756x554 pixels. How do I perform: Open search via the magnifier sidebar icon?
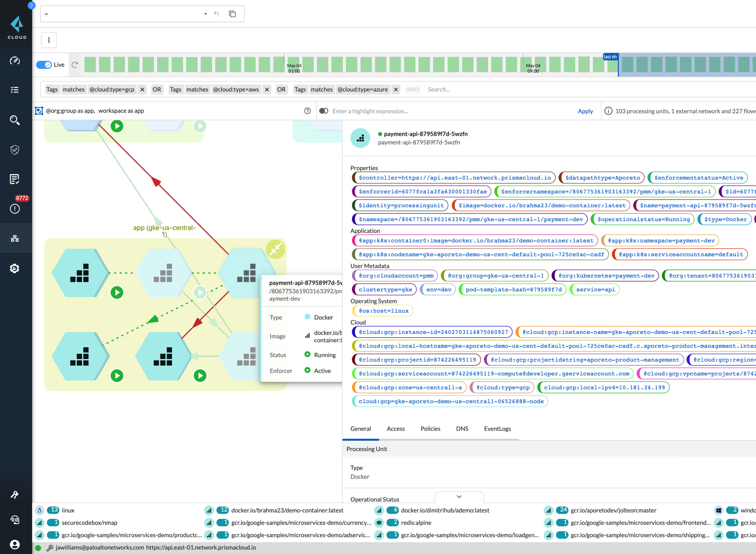[x=15, y=120]
